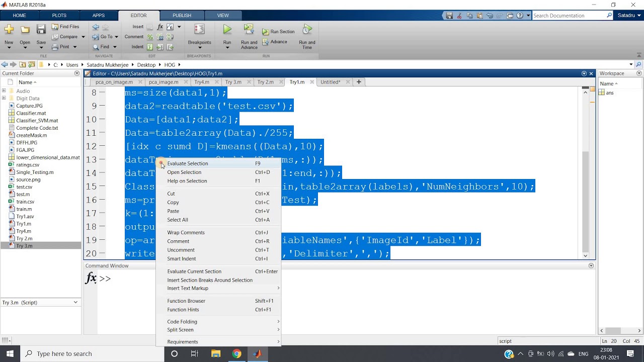Click the navigate Back arrow in NAVIGATE group
The height and width of the screenshot is (362, 644).
96,27
